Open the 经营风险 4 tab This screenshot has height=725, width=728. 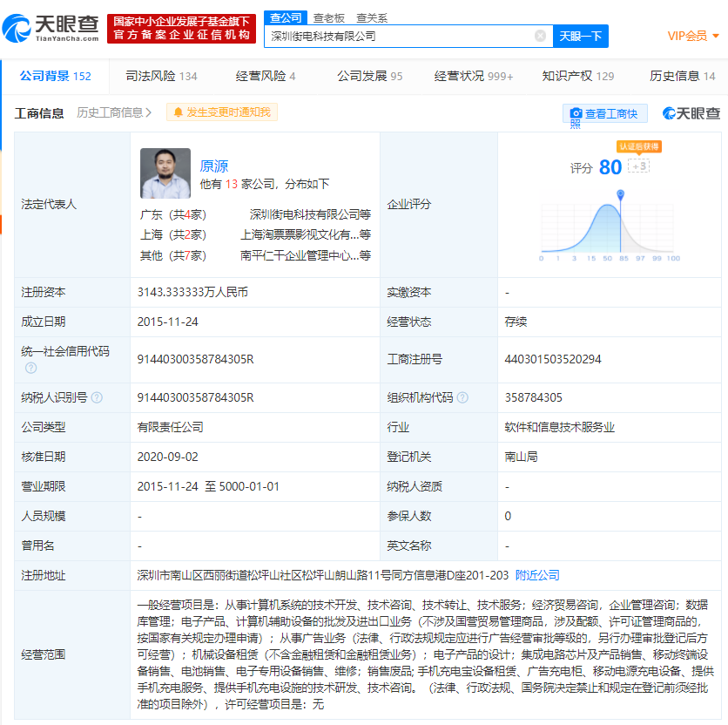[x=266, y=76]
